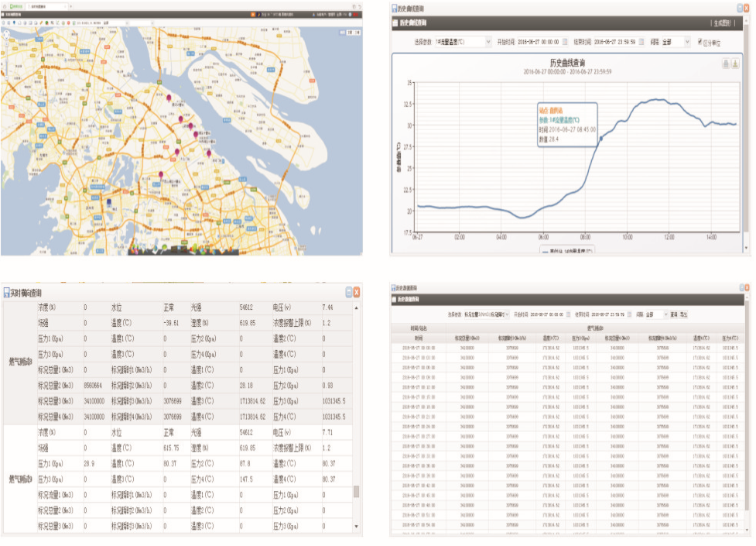The image size is (756, 546).
Task: Select the blue pin tool in map toolbar
Action: (x=14, y=22)
